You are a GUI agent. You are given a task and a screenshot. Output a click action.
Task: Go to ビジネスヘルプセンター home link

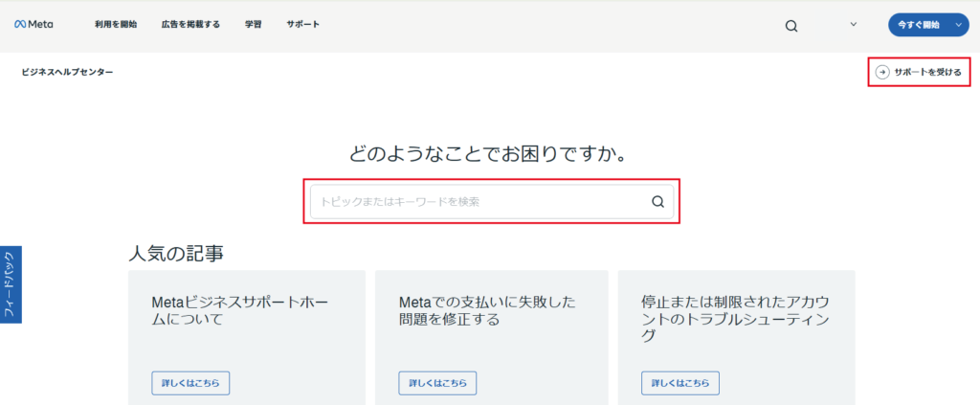[x=67, y=72]
